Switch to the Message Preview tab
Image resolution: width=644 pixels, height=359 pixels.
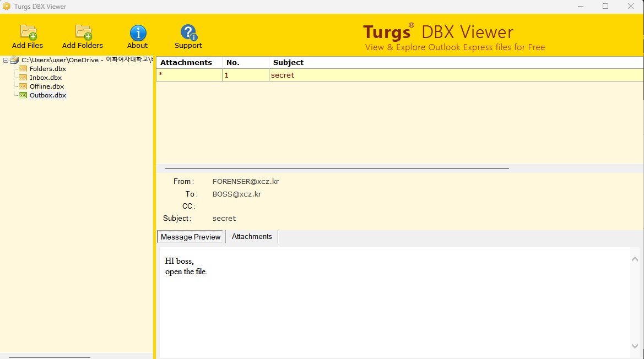[x=191, y=237]
